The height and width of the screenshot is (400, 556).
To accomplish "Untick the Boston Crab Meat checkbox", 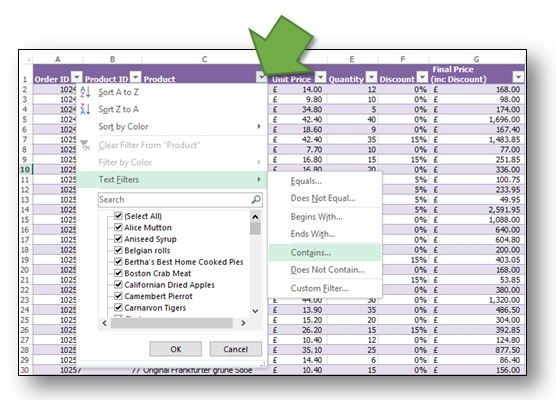I will point(118,273).
